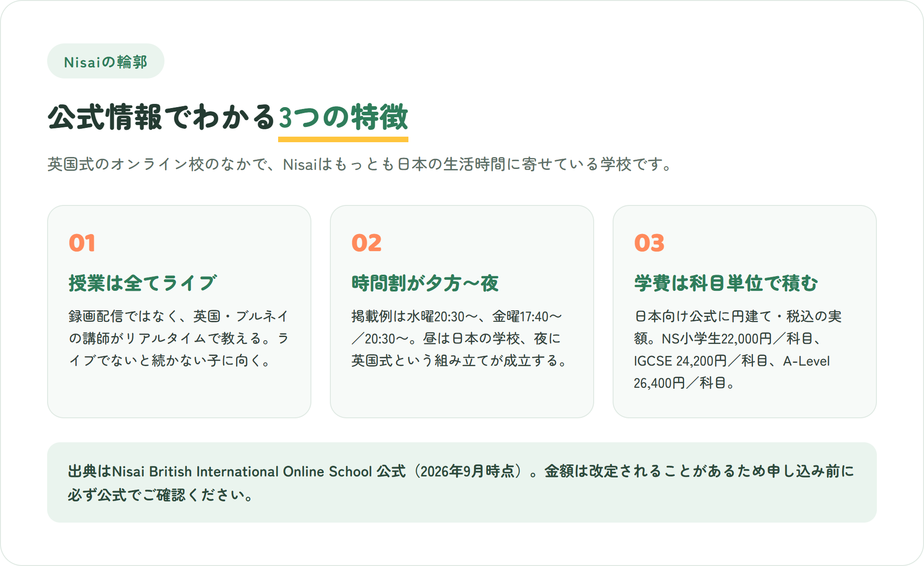Click the heading 公式情報でわかる

coord(162,117)
